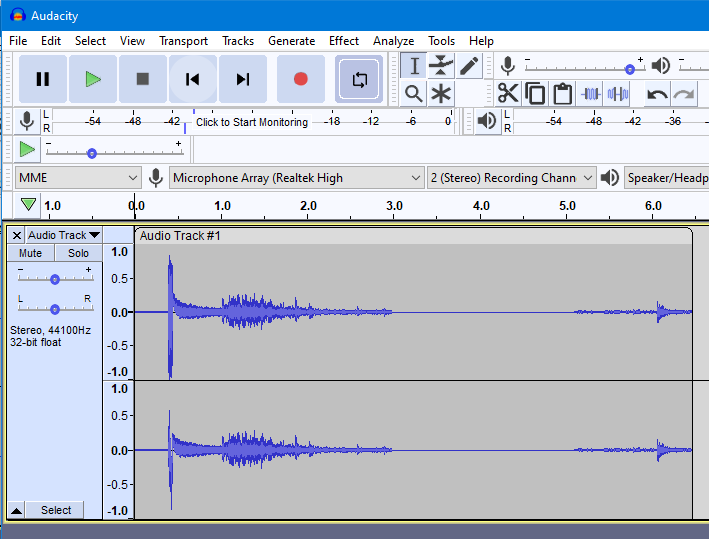Open the Edit menu

pyautogui.click(x=51, y=41)
